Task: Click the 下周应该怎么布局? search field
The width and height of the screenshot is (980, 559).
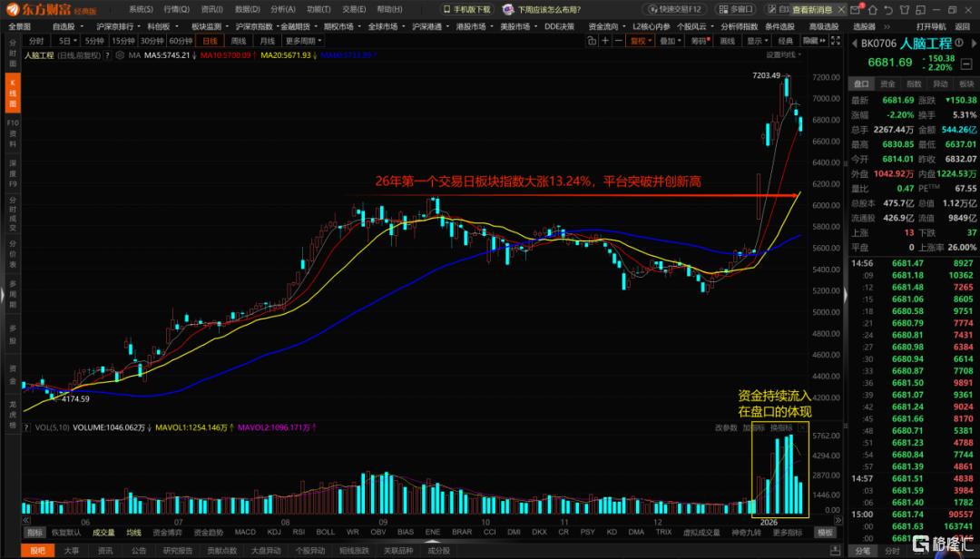Action: pos(554,9)
